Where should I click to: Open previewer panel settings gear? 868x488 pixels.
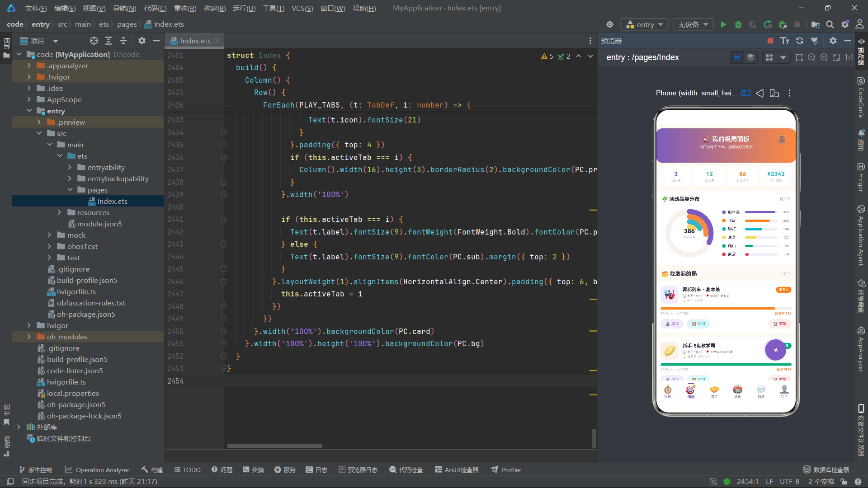[833, 41]
